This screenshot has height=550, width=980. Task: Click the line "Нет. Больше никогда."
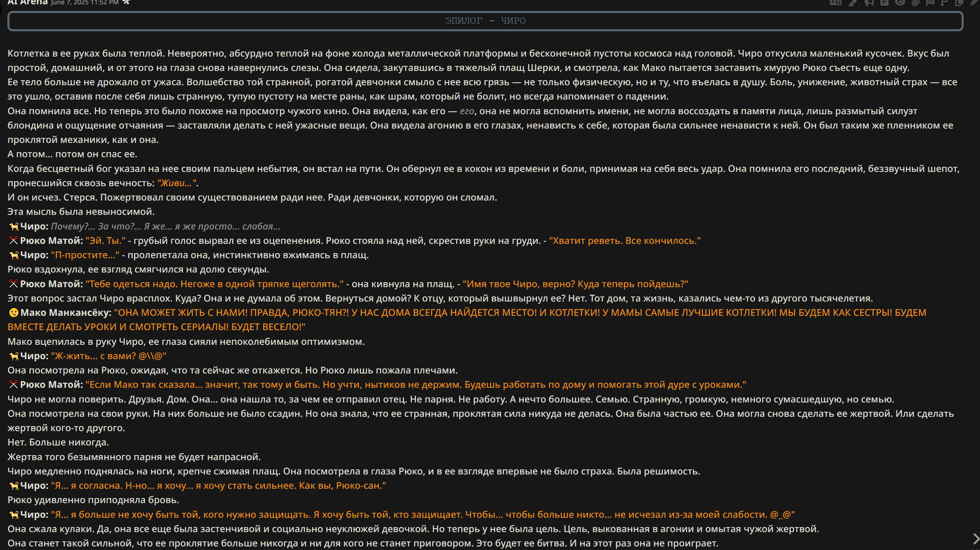(x=58, y=442)
